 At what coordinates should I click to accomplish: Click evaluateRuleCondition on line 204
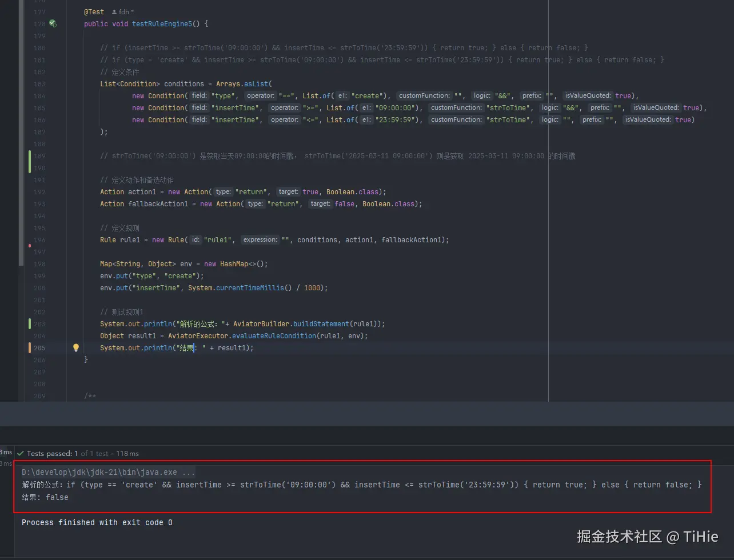coord(273,335)
